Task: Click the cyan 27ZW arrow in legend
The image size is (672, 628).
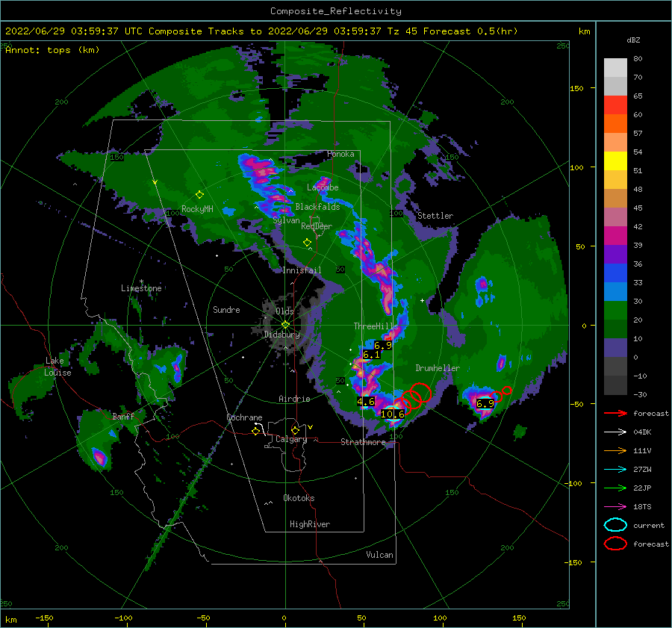Action: tap(615, 470)
